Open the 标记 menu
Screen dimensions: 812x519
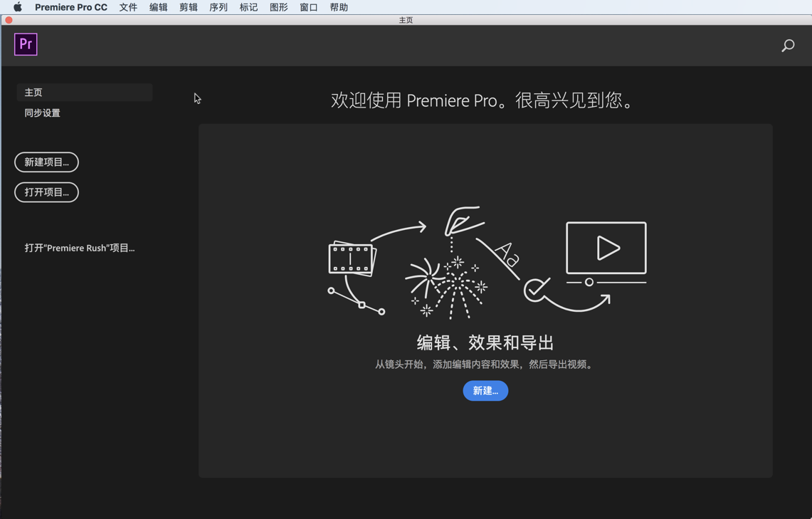tap(248, 7)
